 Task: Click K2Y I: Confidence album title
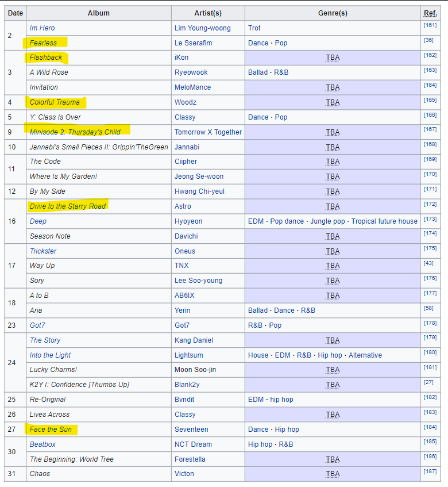click(79, 385)
